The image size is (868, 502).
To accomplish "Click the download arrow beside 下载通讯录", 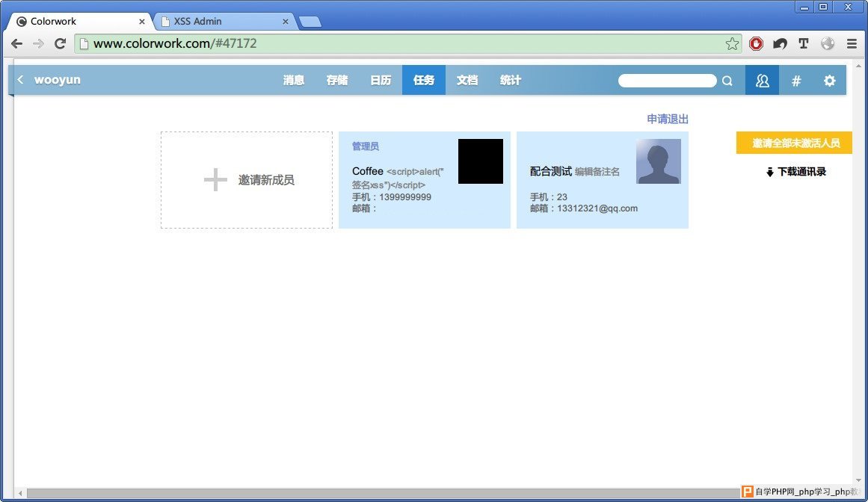I will 769,173.
